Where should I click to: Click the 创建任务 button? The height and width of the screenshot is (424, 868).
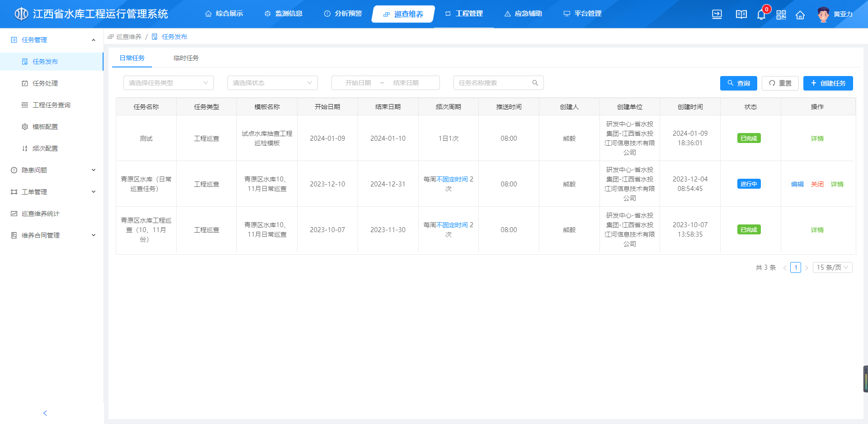pos(828,83)
